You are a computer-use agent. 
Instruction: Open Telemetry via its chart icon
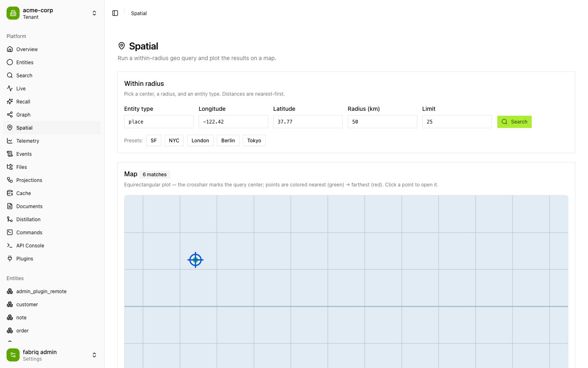[10, 141]
